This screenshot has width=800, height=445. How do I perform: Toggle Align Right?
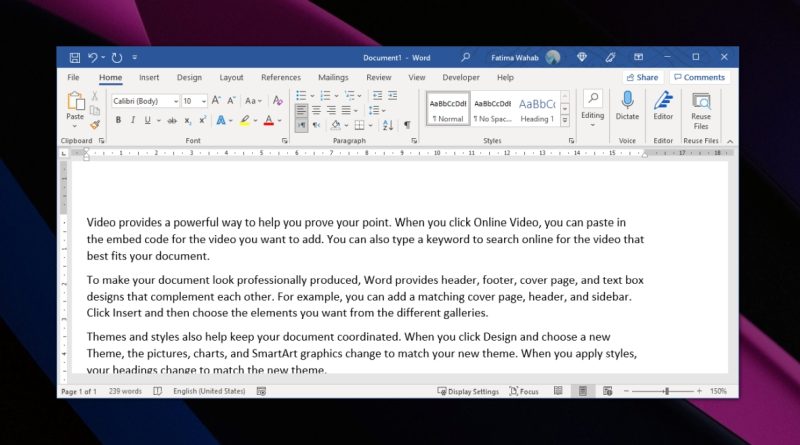pos(331,110)
